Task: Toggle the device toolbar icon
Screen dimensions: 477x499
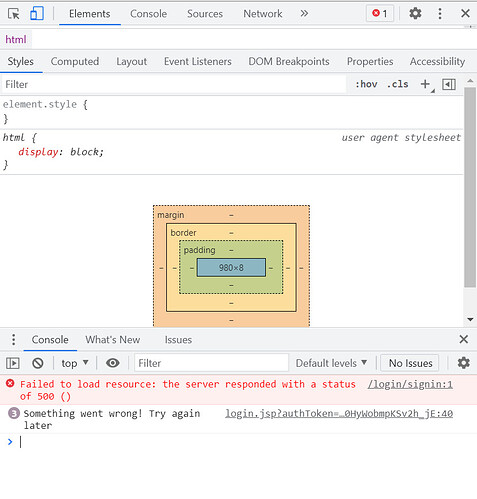Action: pyautogui.click(x=37, y=14)
